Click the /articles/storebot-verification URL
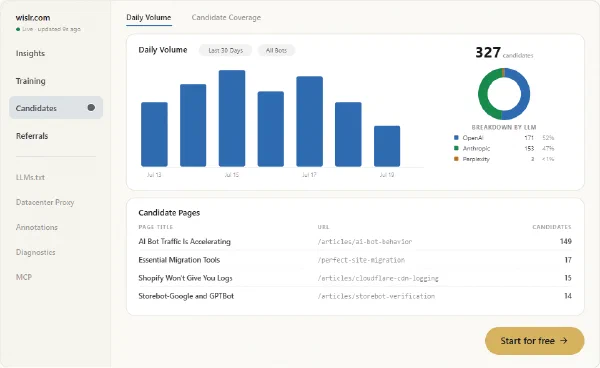The width and height of the screenshot is (600, 368). point(376,296)
